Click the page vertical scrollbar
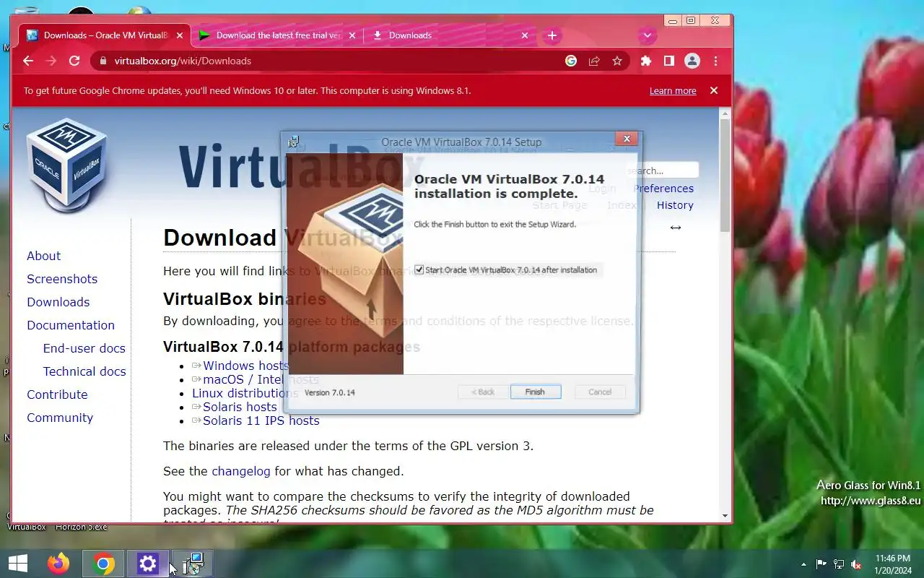924x578 pixels. click(725, 177)
